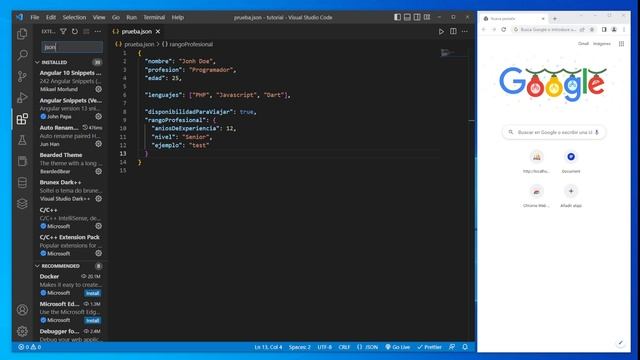Open the Search view in the activity bar

[22, 55]
